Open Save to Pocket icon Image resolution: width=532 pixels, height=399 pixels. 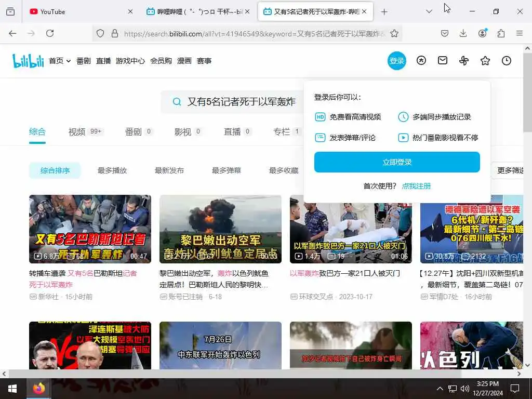tap(445, 33)
